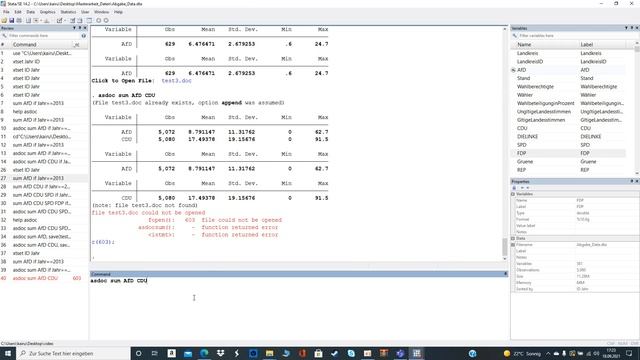The height and width of the screenshot is (360, 640).
Task: Click the Results window vertical scrollbar thumb
Action: click(504, 247)
